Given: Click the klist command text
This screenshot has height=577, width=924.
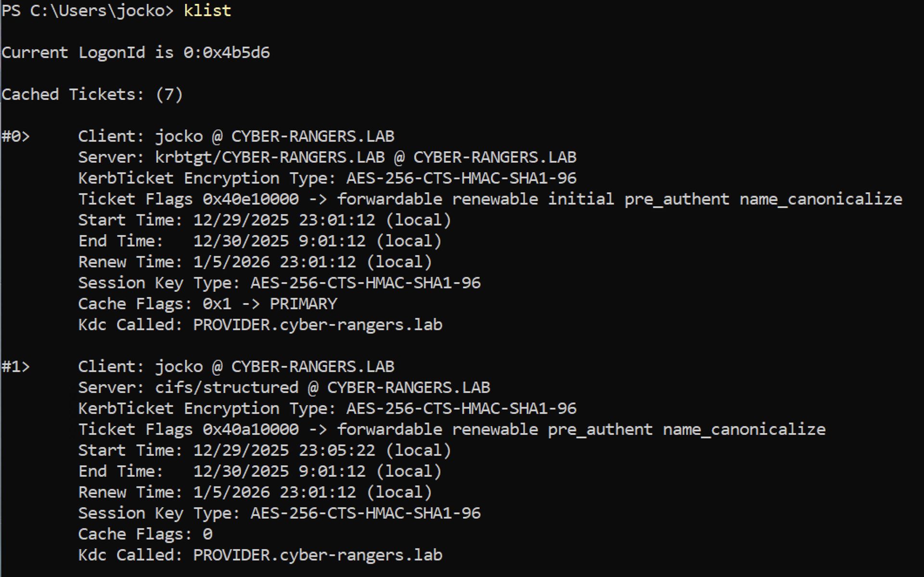Looking at the screenshot, I should coord(207,11).
